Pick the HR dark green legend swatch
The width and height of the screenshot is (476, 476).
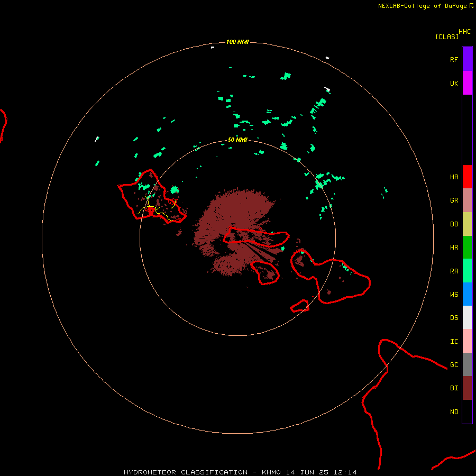pyautogui.click(x=467, y=248)
